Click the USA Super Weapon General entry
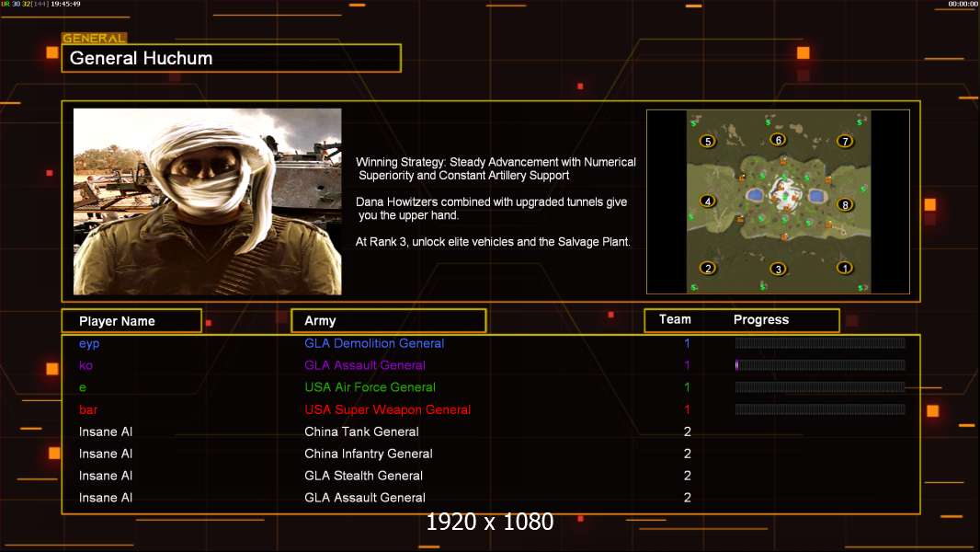The width and height of the screenshot is (980, 552). coord(388,409)
